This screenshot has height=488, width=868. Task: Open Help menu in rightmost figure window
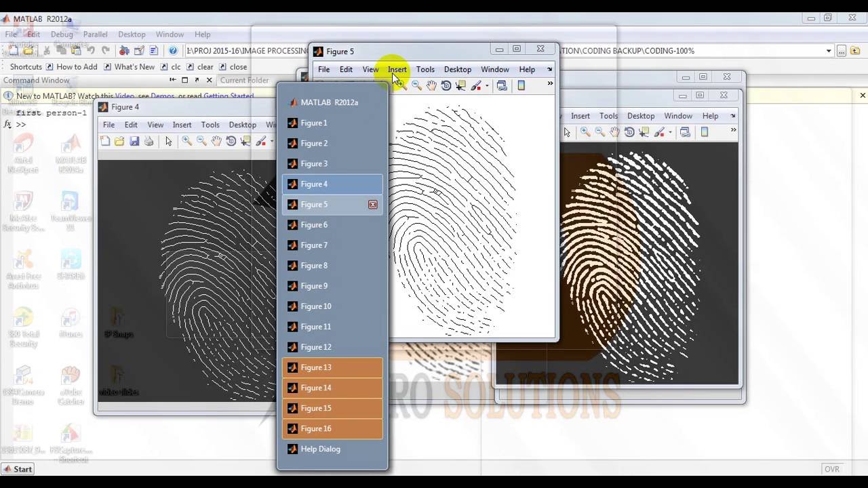tap(710, 116)
